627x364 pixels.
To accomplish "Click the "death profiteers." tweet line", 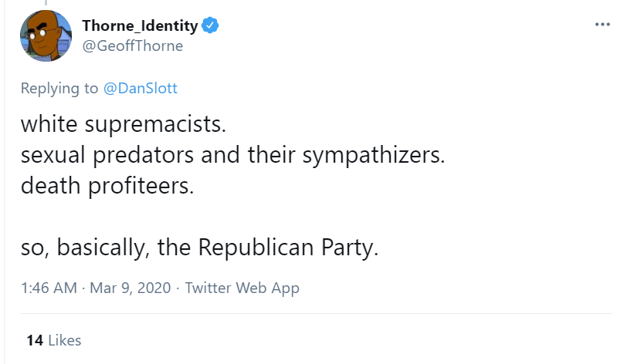I will (105, 186).
